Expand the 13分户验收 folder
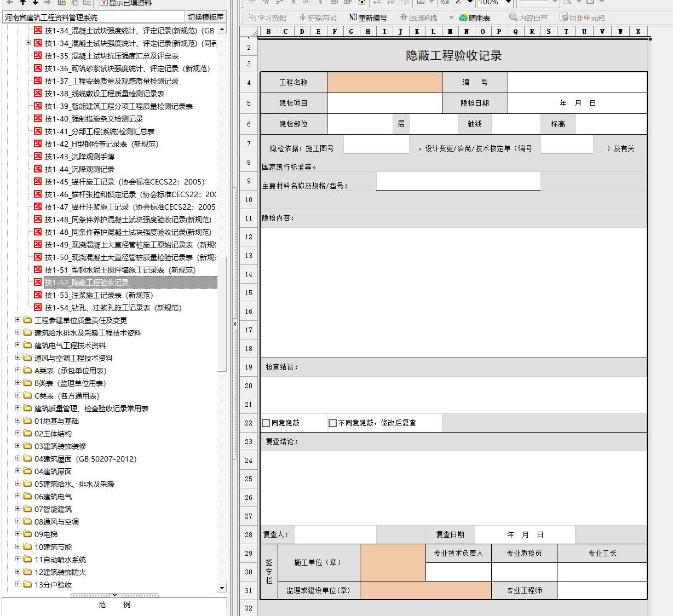Screen dimensions: 673x616 (18, 584)
